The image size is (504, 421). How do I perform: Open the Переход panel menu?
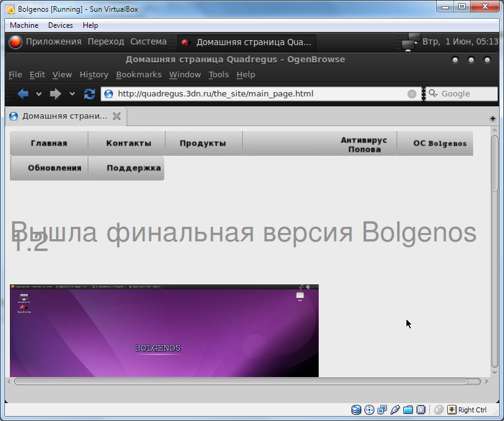tap(106, 42)
